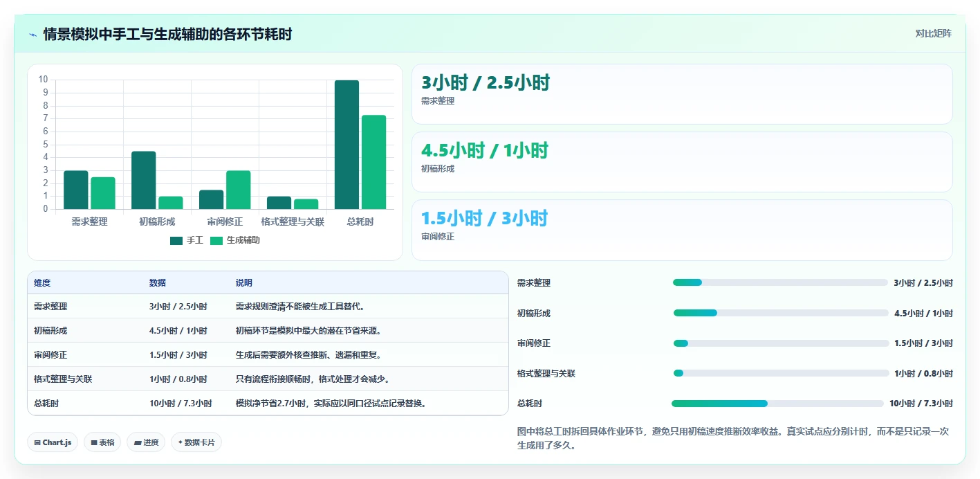This screenshot has height=479, width=980.
Task: Click the 初稿形成 progress row label
Action: [534, 313]
